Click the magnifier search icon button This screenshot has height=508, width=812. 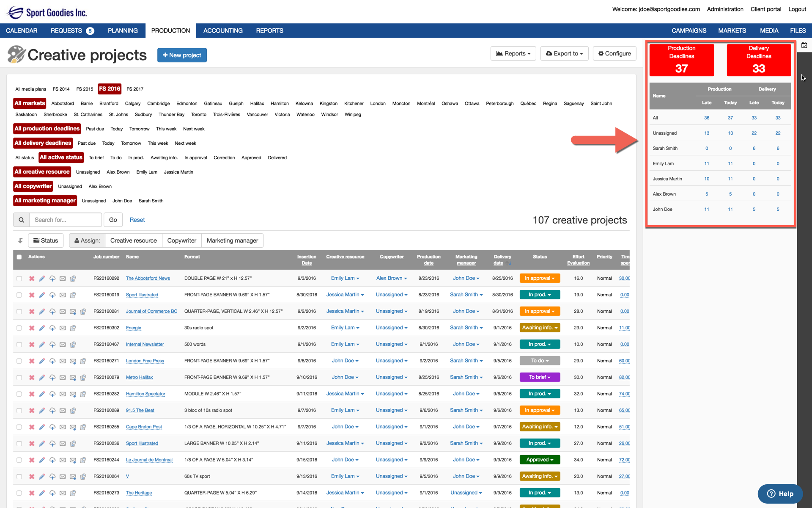click(x=21, y=220)
